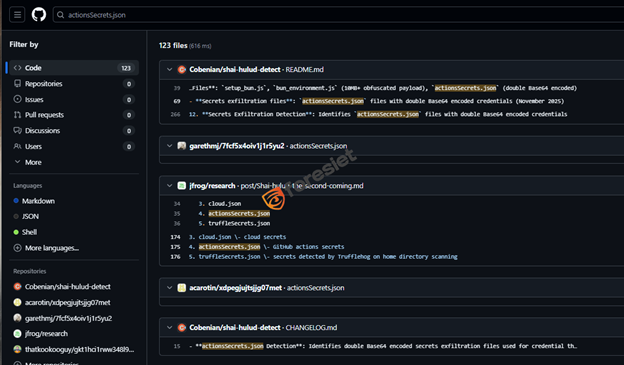Select the Issues filter

[74, 100]
